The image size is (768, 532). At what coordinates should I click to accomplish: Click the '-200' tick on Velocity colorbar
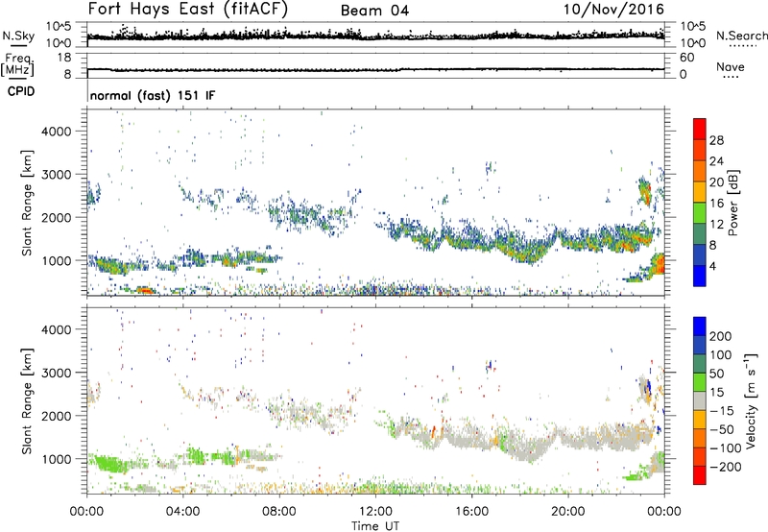coord(724,467)
